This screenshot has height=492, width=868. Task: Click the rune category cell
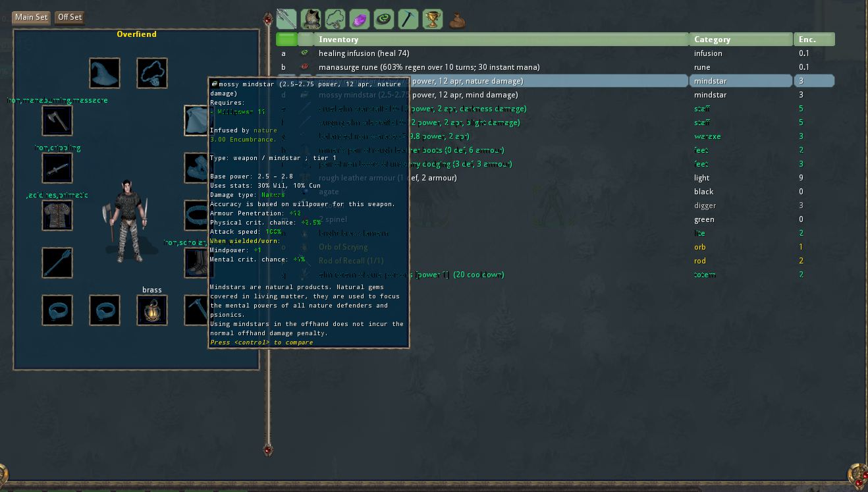(x=741, y=67)
